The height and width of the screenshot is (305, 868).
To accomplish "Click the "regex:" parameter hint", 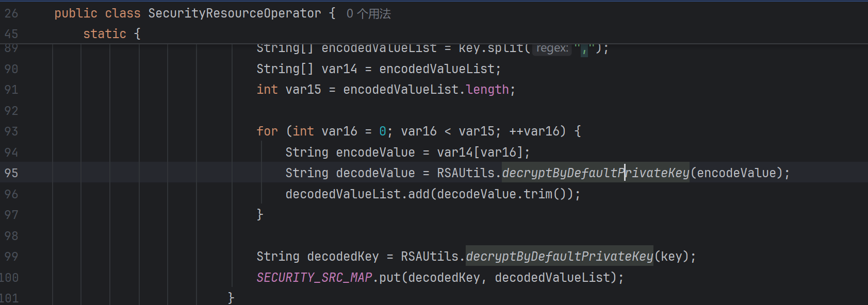I will pyautogui.click(x=552, y=48).
